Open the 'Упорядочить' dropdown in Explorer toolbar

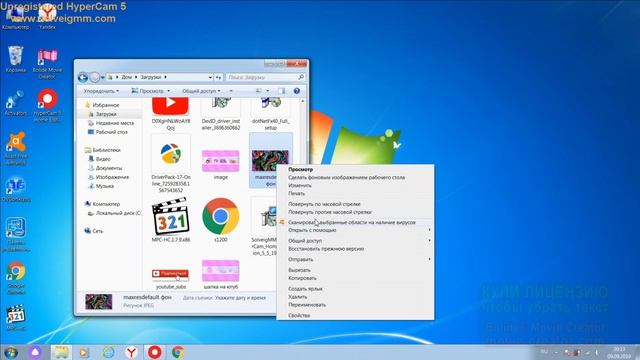coord(101,91)
